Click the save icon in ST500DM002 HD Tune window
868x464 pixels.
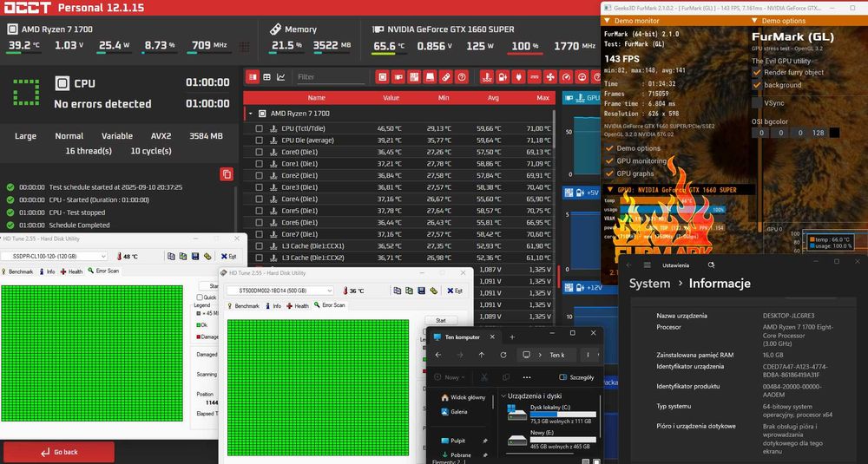coord(421,291)
